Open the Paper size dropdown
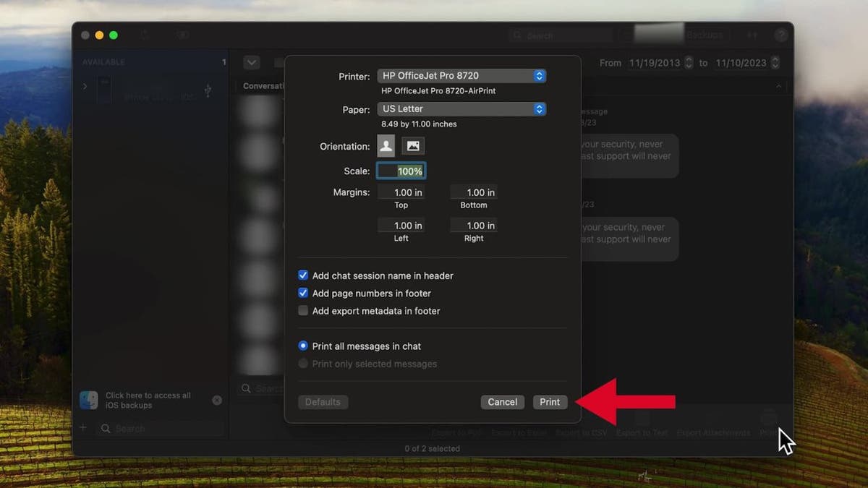The height and width of the screenshot is (488, 868). pos(461,109)
